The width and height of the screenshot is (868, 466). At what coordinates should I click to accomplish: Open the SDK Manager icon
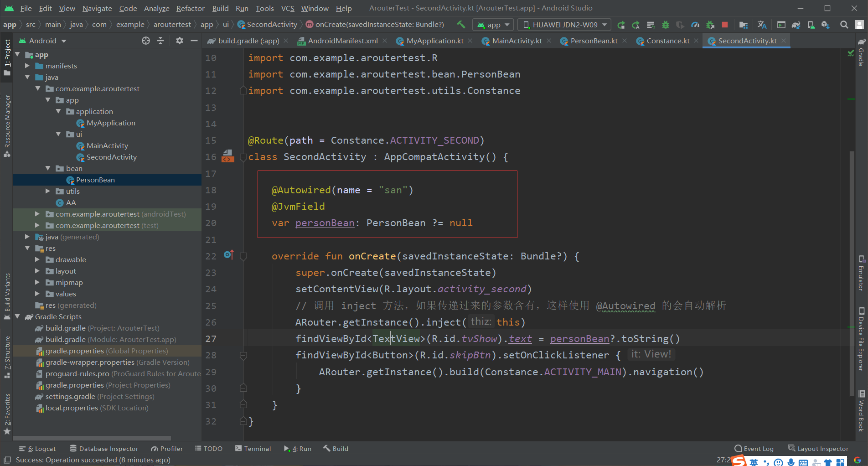826,25
